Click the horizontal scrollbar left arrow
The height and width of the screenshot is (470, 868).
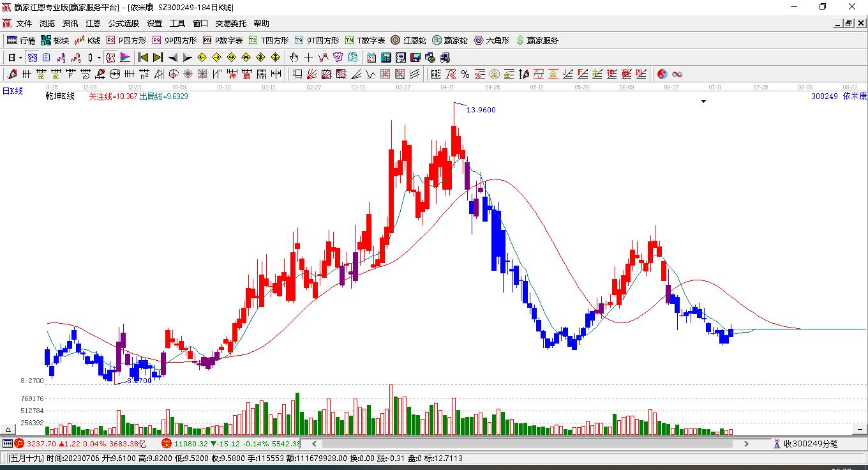click(x=314, y=444)
